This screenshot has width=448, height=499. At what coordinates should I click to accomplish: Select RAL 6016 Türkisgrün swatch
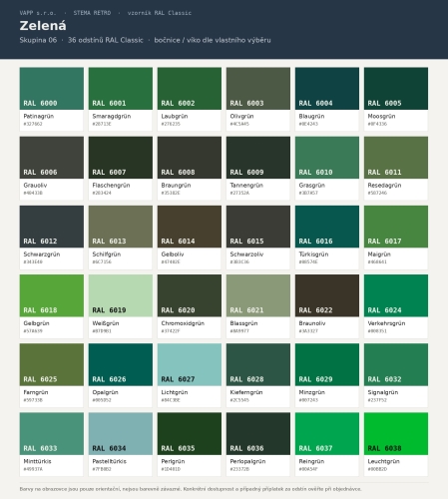click(x=327, y=227)
